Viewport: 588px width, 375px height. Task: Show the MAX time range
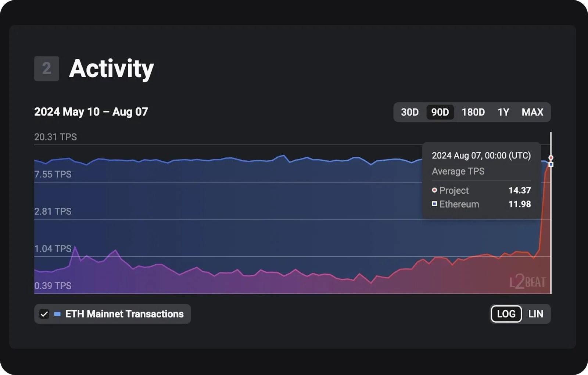click(x=532, y=112)
